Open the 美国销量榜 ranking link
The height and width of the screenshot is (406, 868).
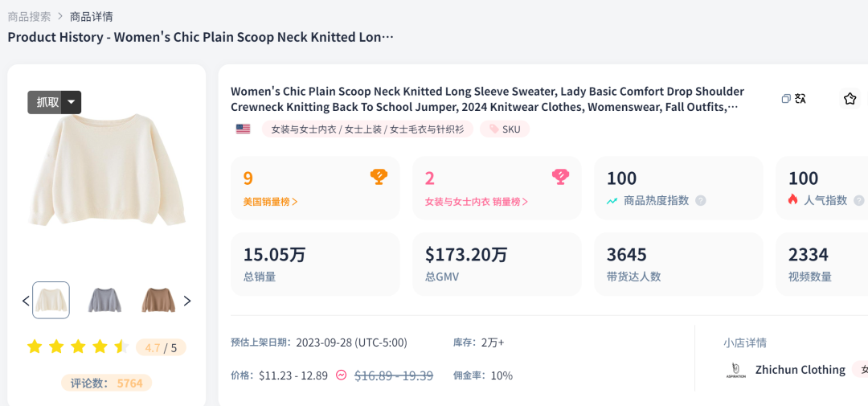(x=271, y=202)
